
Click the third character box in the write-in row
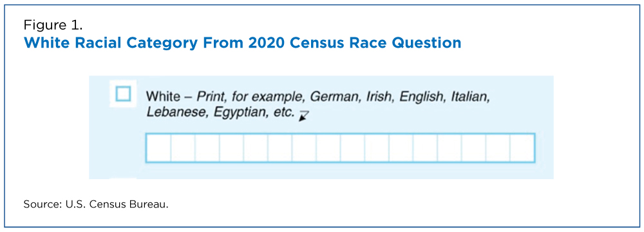pos(207,148)
